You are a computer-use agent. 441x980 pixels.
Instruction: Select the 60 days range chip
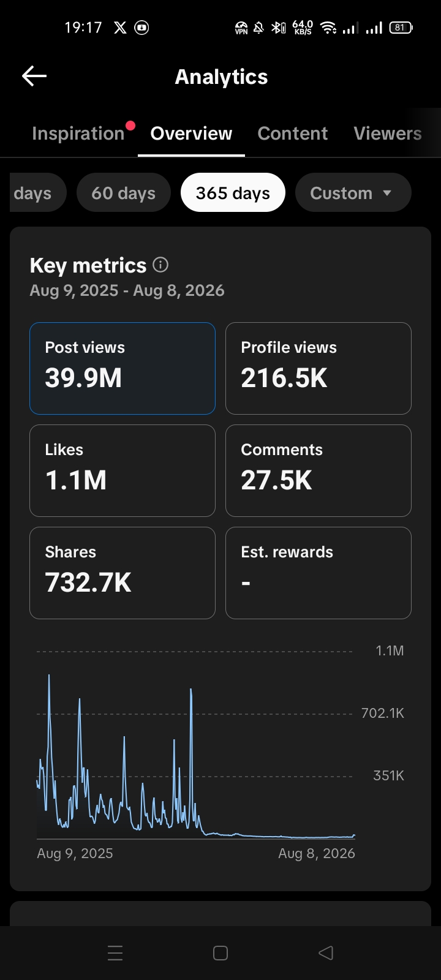(x=123, y=192)
